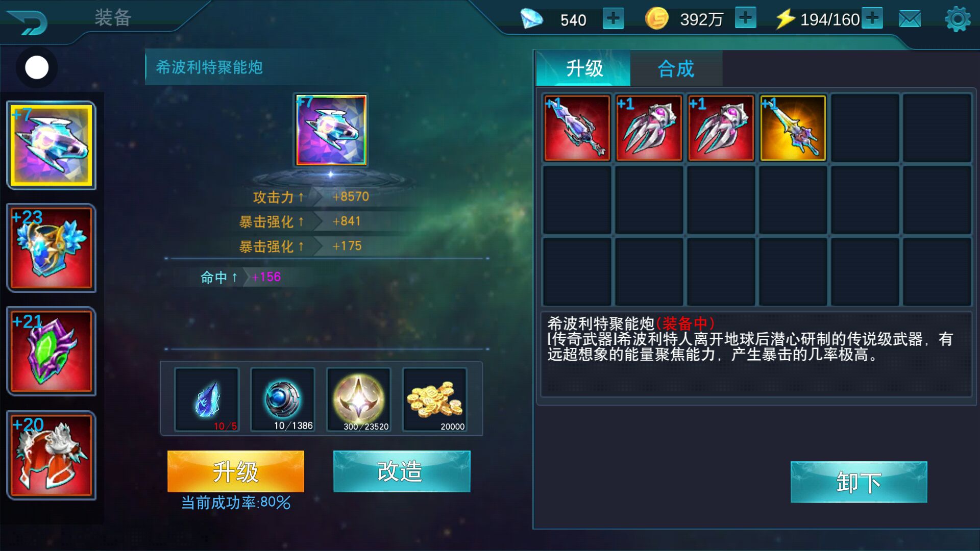Add gold coins with the plus icon
The width and height of the screenshot is (980, 551).
(746, 18)
